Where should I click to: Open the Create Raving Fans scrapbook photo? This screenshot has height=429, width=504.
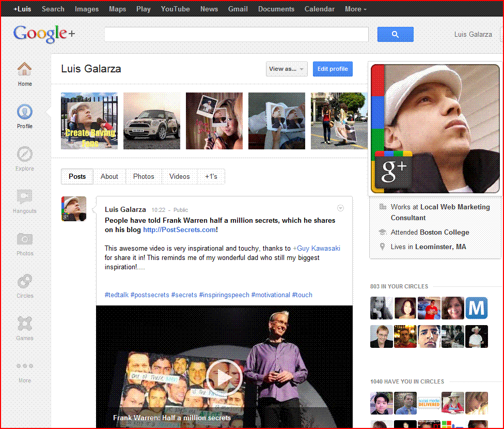[x=89, y=121]
